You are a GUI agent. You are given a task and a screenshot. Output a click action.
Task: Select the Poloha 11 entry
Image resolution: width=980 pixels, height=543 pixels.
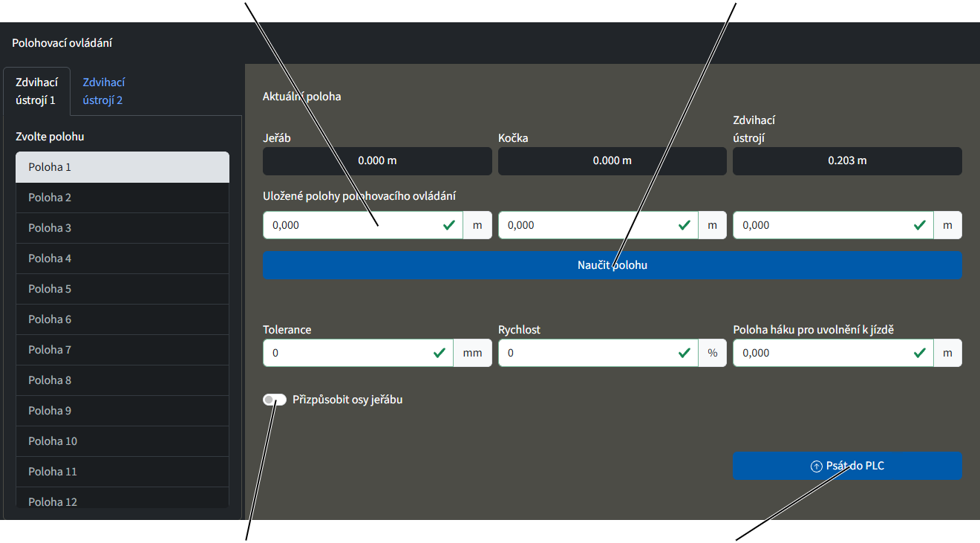122,472
